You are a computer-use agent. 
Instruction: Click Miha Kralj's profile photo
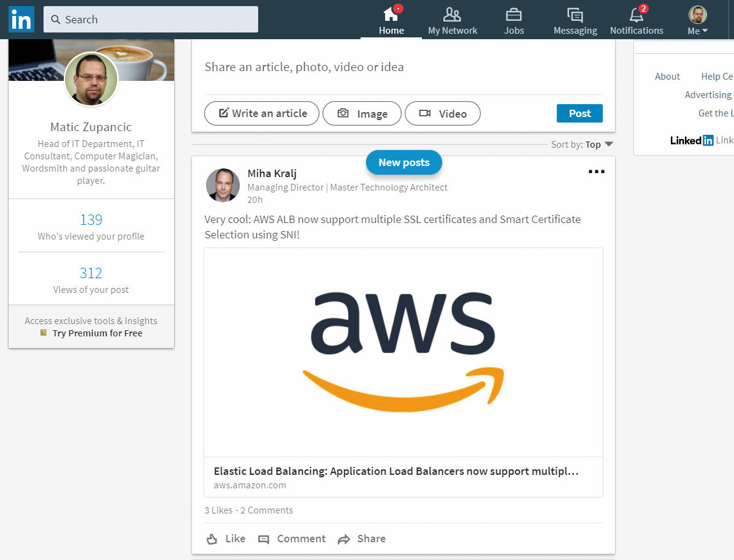(x=223, y=185)
